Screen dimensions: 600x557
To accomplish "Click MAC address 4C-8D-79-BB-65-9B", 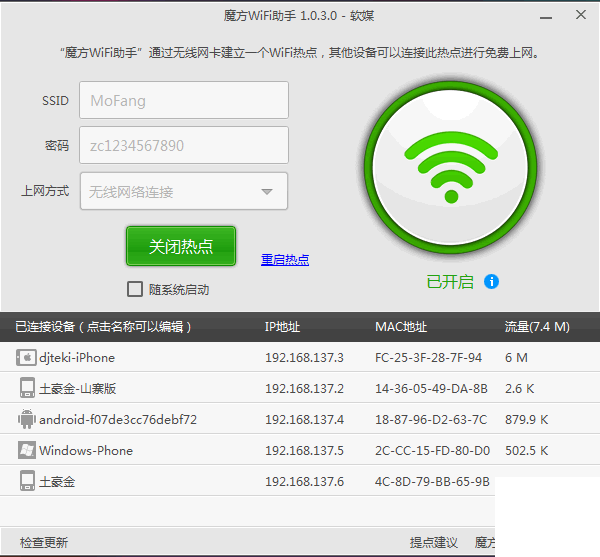I will coord(432,481).
